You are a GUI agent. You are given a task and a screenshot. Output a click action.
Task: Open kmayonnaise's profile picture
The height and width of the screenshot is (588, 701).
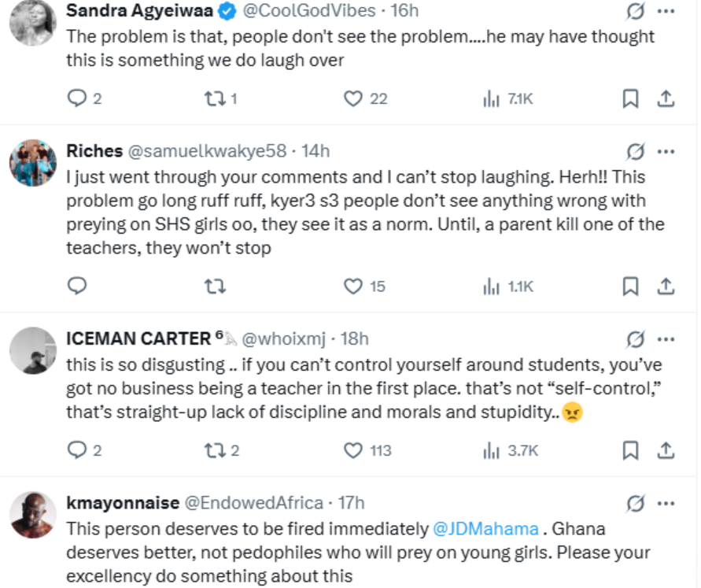click(33, 516)
